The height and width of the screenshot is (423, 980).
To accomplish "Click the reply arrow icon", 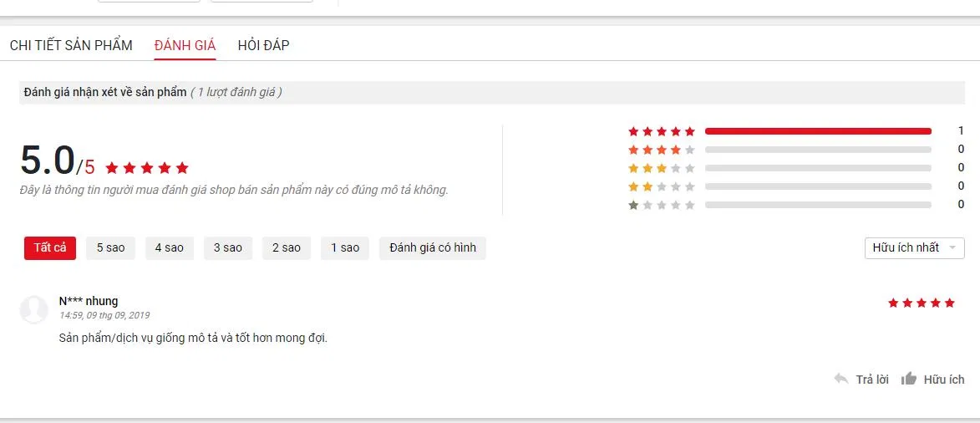I will 841,379.
